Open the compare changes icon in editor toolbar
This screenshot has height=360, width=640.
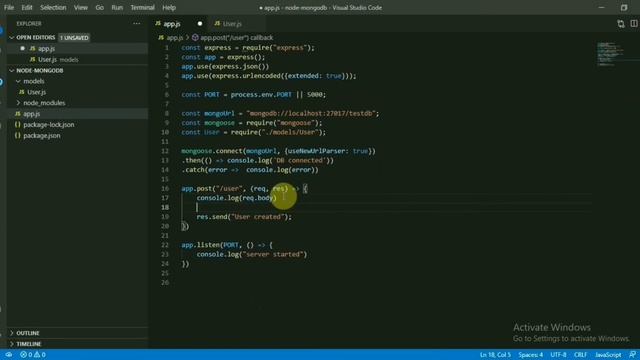(x=621, y=24)
